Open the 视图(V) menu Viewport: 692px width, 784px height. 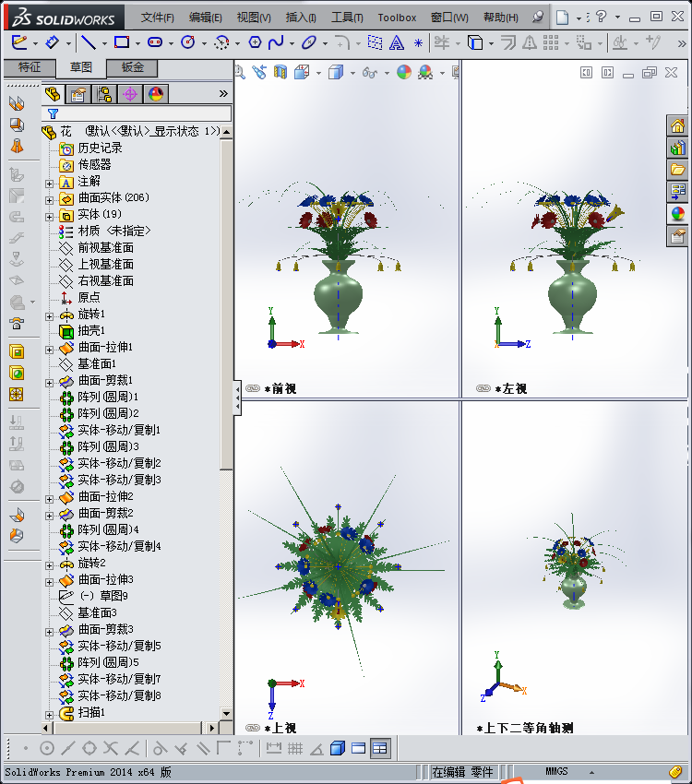[x=254, y=18]
